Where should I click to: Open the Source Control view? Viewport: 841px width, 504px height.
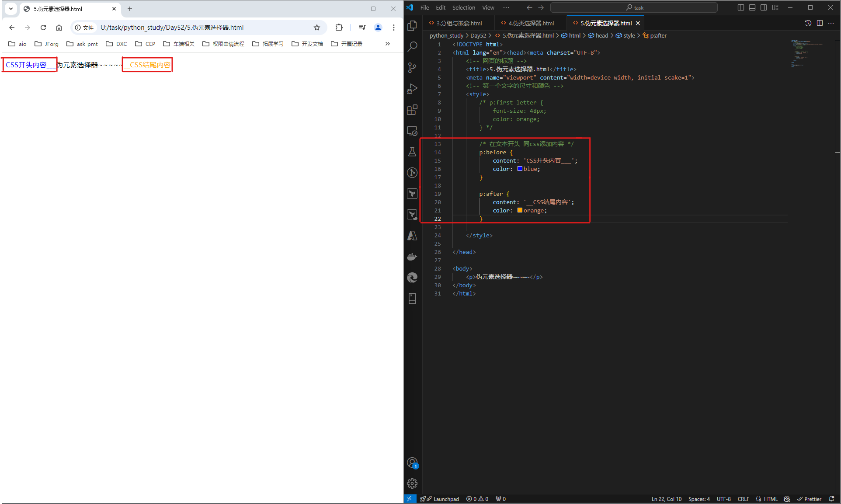click(412, 68)
